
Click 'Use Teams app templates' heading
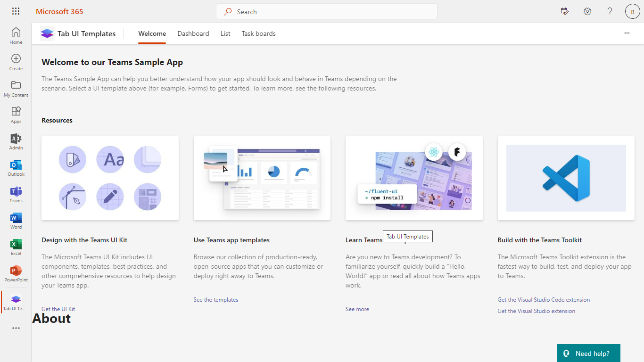231,240
